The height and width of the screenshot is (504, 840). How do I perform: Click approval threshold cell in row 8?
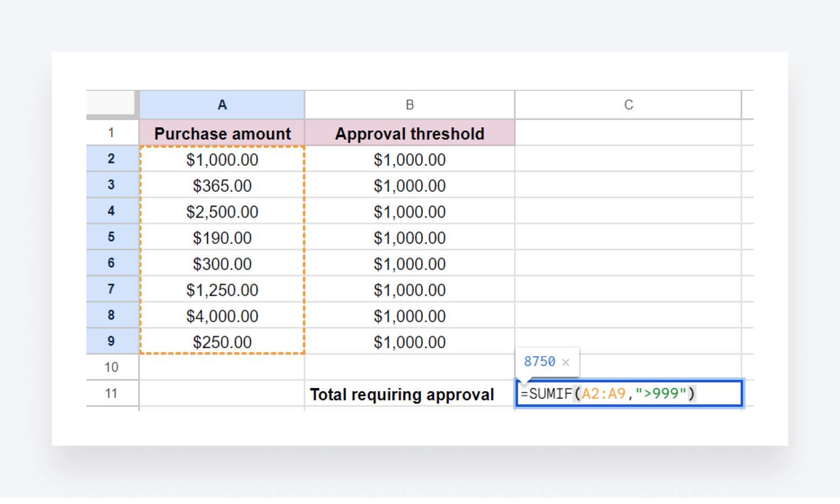(410, 315)
